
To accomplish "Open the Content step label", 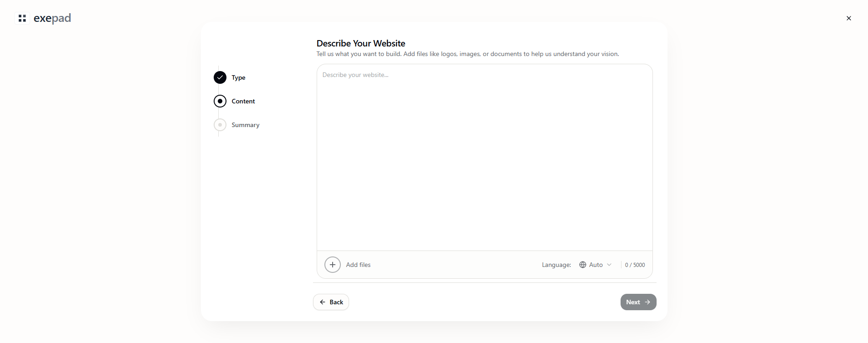I will pos(243,101).
